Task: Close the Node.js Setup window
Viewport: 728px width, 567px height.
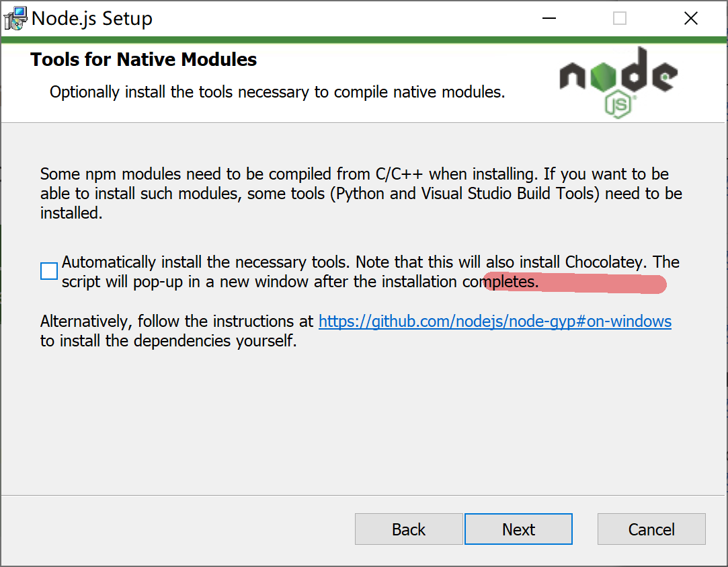Action: coord(690,19)
